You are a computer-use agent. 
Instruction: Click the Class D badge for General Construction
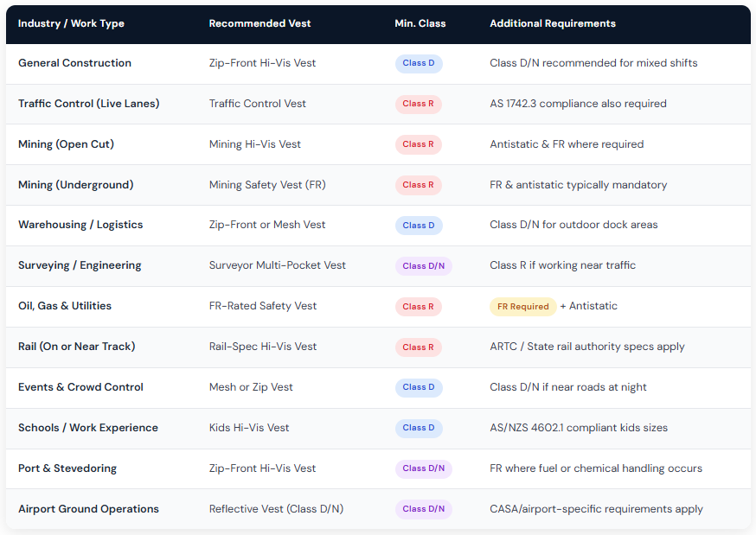tap(419, 63)
